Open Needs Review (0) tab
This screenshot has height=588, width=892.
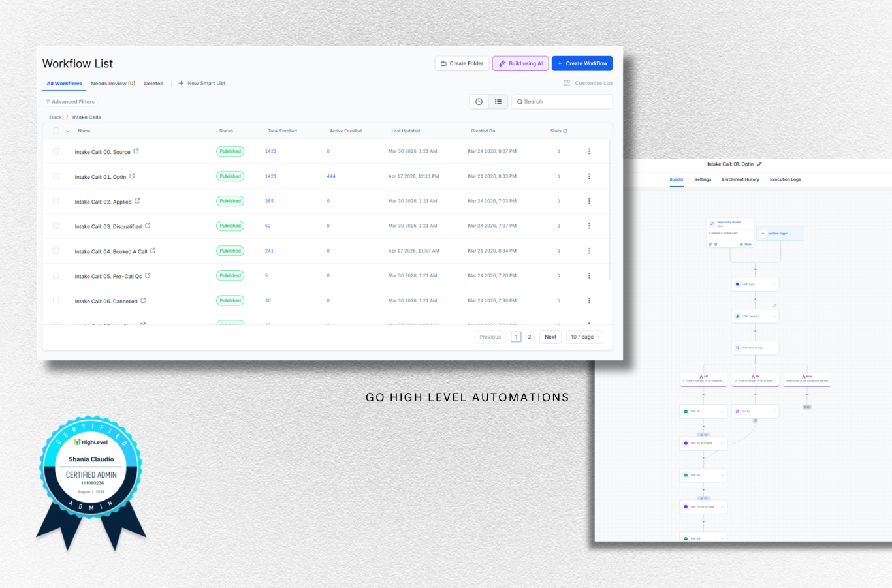(113, 84)
